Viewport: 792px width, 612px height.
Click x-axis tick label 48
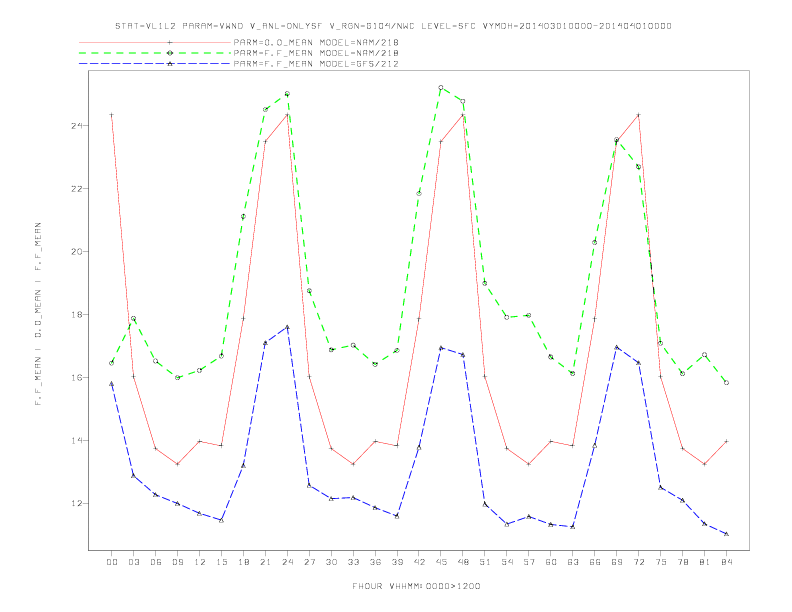[463, 562]
